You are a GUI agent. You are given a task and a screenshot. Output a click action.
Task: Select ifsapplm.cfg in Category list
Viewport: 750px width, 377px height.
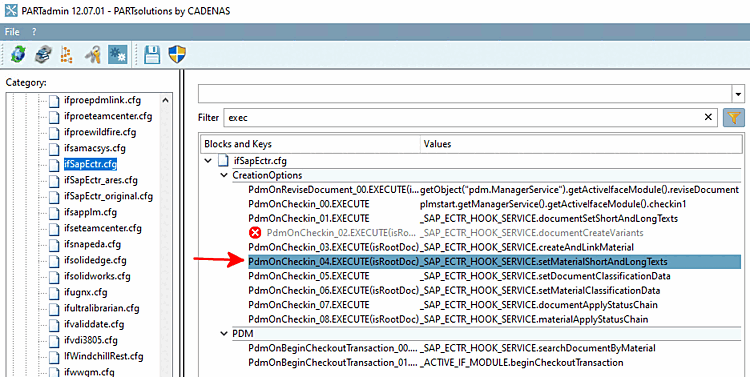[x=90, y=212]
